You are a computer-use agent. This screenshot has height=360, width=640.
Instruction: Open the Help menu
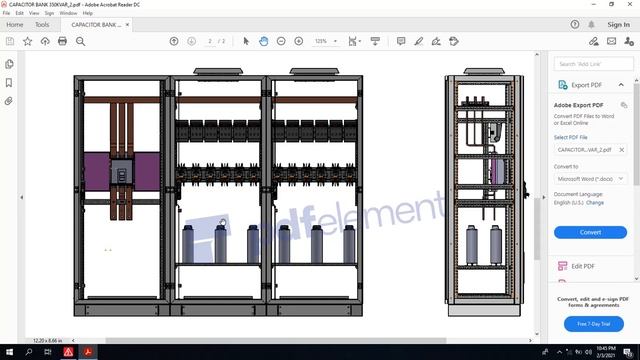87,13
